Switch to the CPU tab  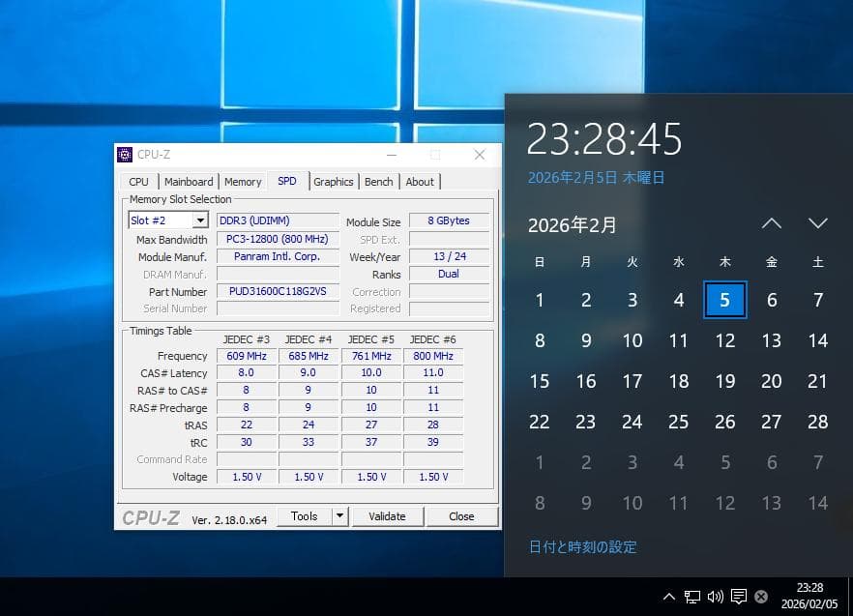pyautogui.click(x=138, y=181)
